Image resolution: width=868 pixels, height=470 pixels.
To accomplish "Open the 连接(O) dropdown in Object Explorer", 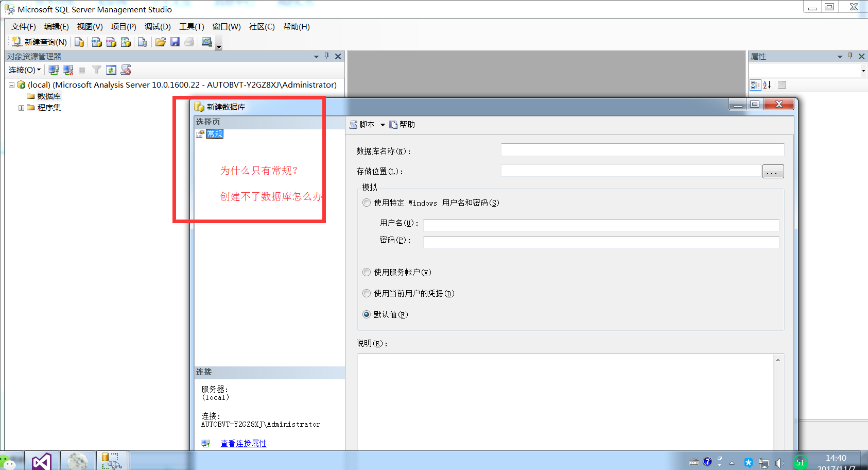I will click(x=25, y=70).
